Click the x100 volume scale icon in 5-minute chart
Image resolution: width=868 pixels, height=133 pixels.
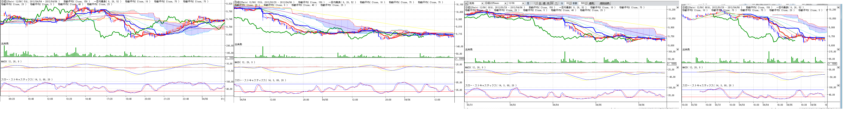(229, 58)
